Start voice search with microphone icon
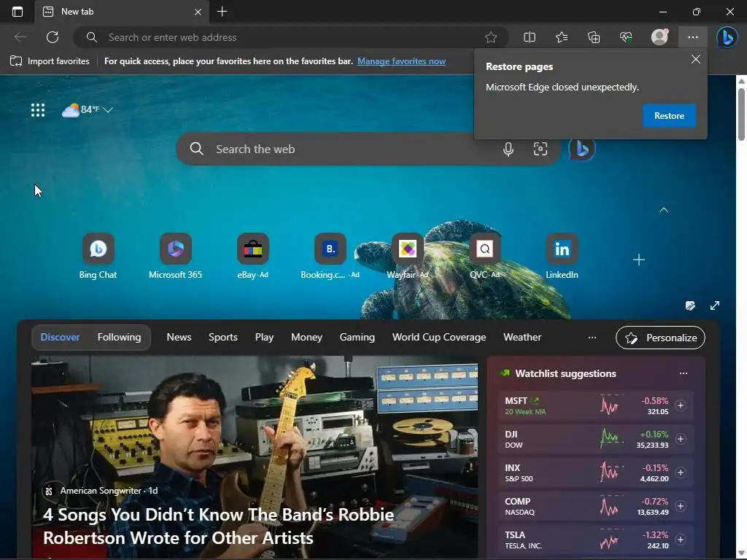The image size is (747, 560). point(508,149)
